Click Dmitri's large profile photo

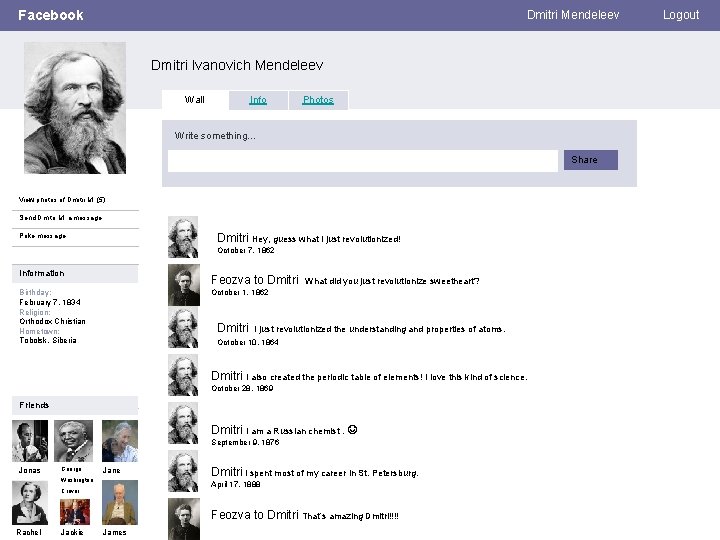pyautogui.click(x=75, y=108)
